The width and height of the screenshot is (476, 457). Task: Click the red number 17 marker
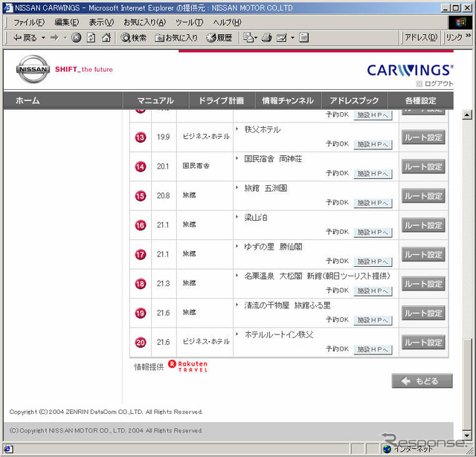coord(141,254)
